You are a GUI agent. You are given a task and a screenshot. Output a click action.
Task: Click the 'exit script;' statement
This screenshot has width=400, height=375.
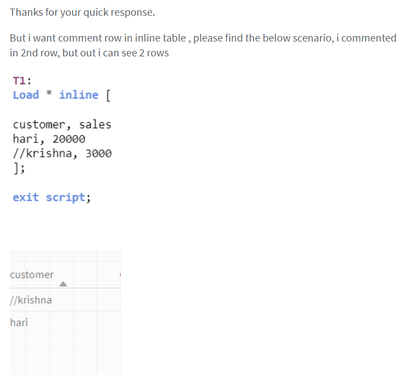point(52,197)
